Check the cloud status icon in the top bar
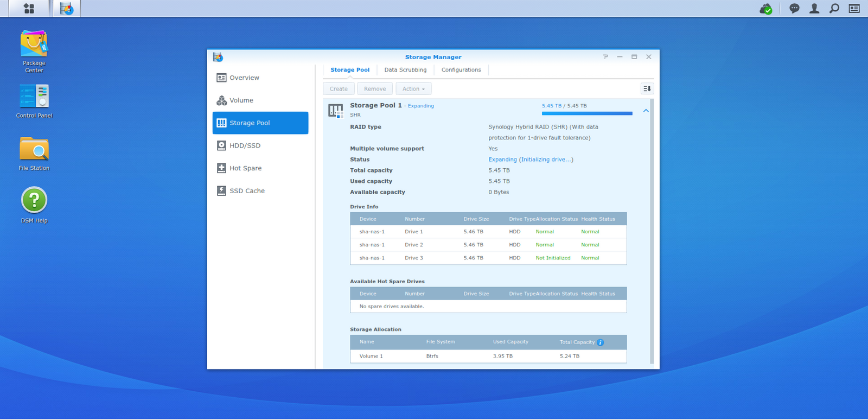Image resolution: width=868 pixels, height=420 pixels. [765, 9]
